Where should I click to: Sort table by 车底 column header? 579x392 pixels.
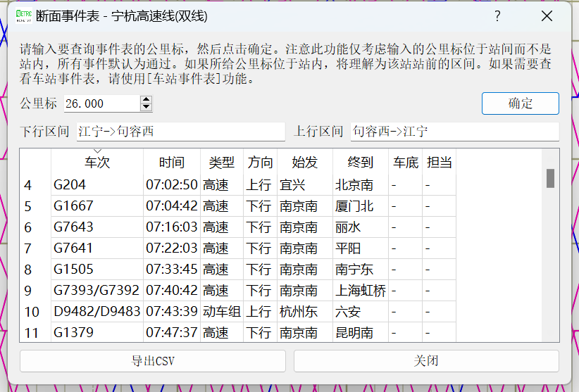coord(406,162)
